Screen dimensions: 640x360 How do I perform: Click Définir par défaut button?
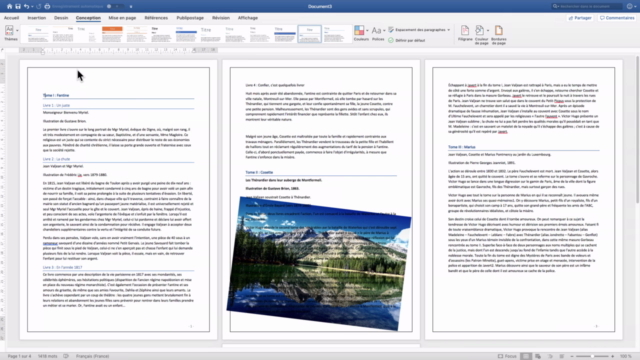(407, 40)
